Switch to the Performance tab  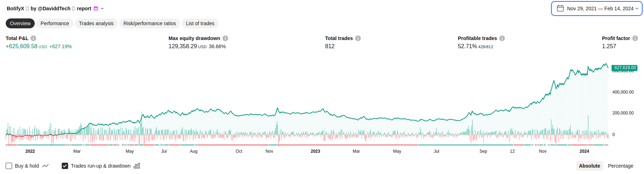pos(55,23)
